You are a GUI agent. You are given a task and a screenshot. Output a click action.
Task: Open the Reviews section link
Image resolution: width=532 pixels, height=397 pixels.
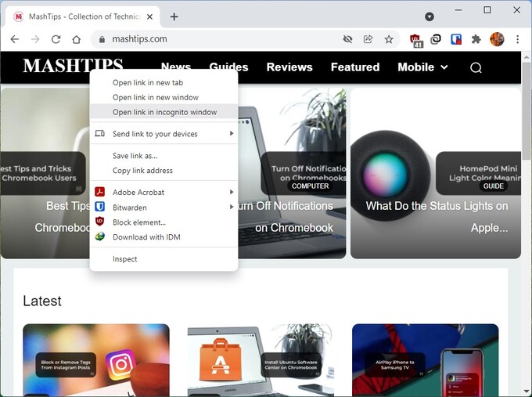pyautogui.click(x=289, y=67)
